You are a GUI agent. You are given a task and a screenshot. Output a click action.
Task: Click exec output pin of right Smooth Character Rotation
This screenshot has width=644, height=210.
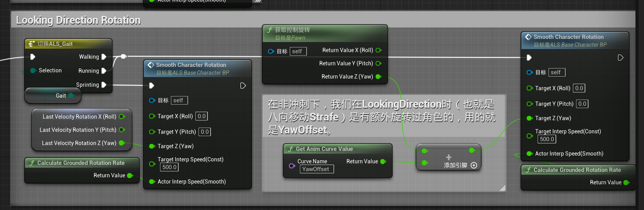coord(620,58)
